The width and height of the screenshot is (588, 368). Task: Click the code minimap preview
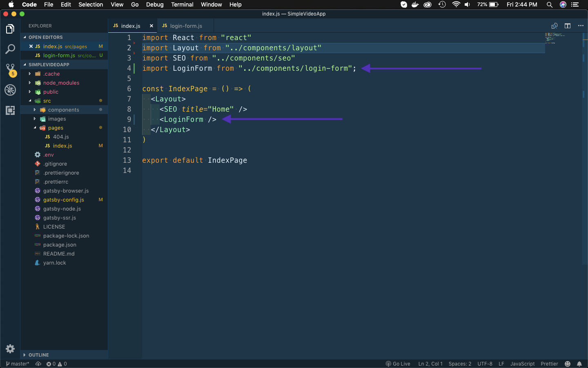click(x=555, y=38)
